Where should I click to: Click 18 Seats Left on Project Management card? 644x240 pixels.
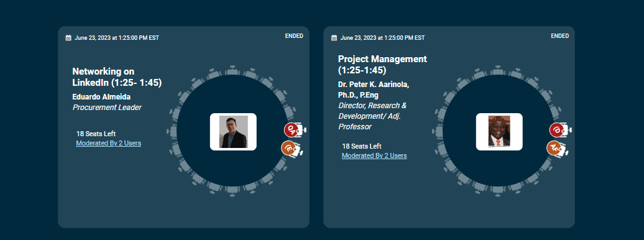[x=362, y=146]
